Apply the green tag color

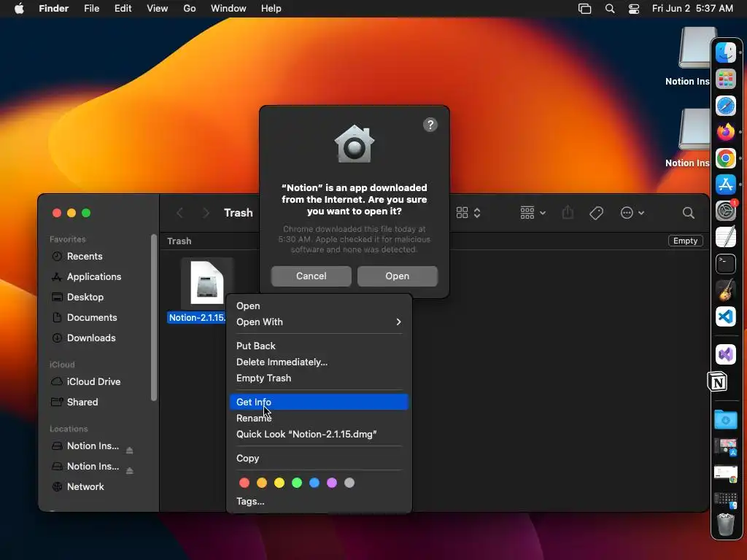(x=297, y=483)
